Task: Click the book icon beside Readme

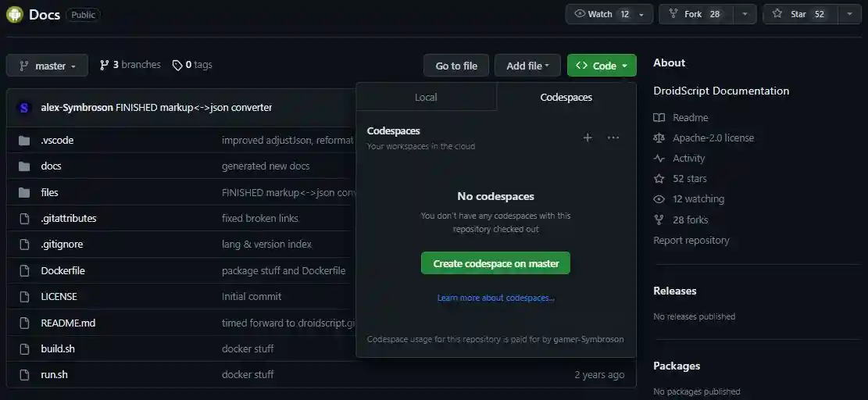Action: [659, 118]
